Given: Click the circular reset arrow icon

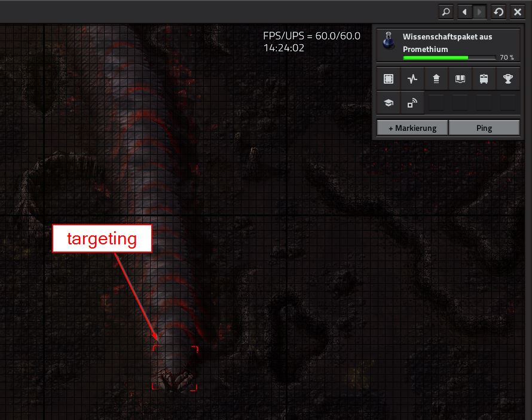Looking at the screenshot, I should pyautogui.click(x=499, y=11).
